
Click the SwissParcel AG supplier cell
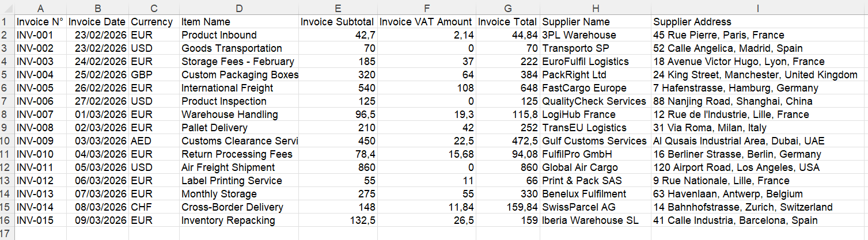pyautogui.click(x=596, y=207)
